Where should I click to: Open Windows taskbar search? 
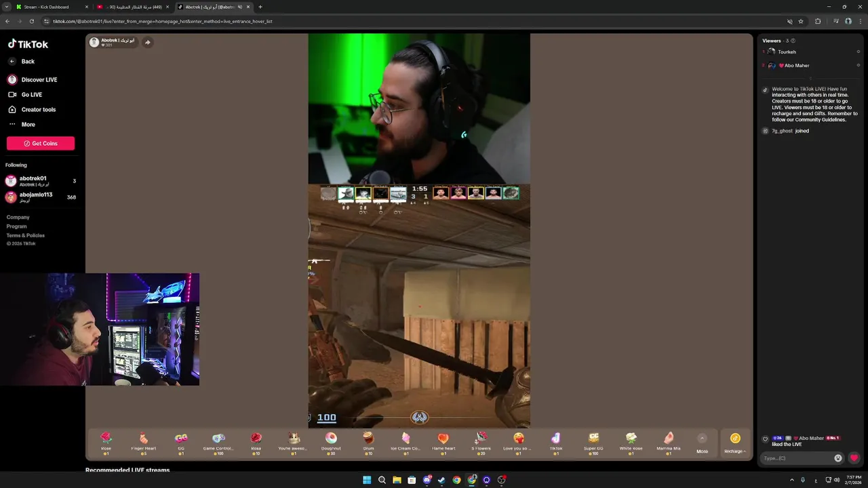[x=382, y=480]
